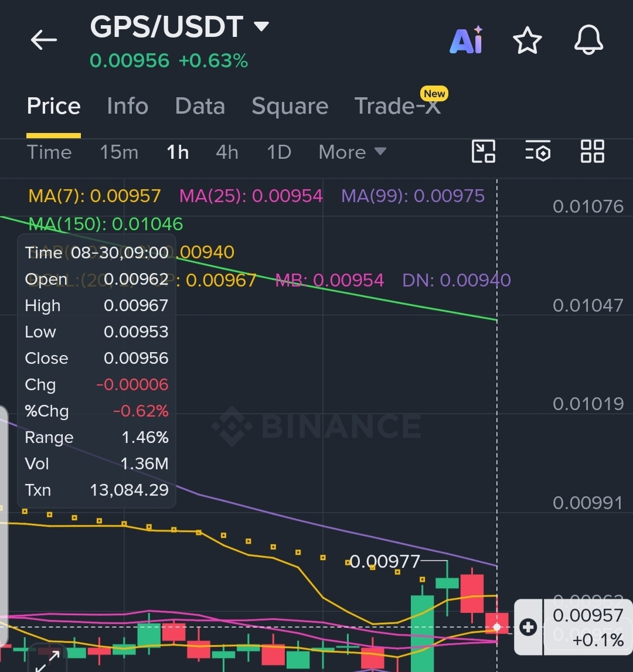Expand chart to fullscreen arrow icon

(47, 660)
